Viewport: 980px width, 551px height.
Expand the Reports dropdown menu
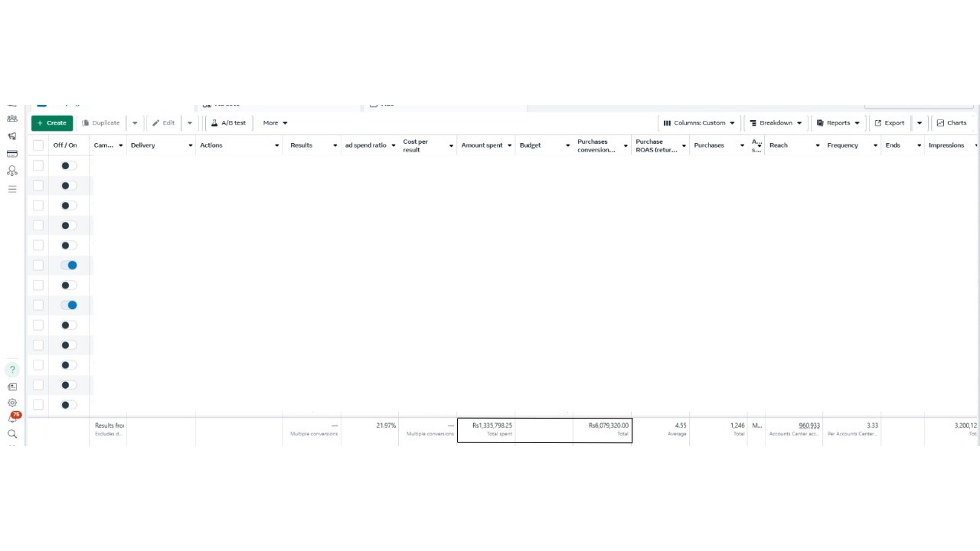click(838, 122)
